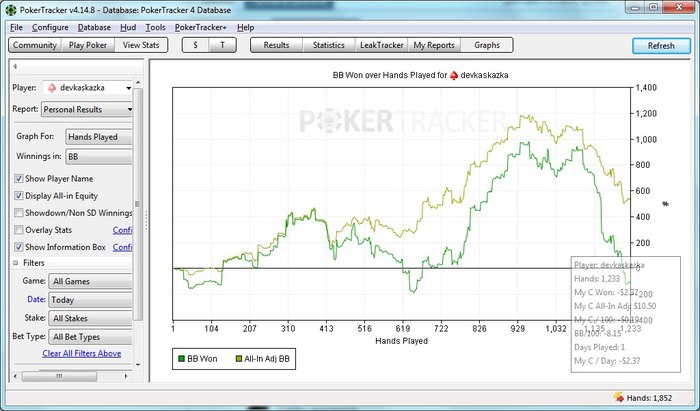The width and height of the screenshot is (700, 411).
Task: Click green BB Won legend swatch
Action: click(x=181, y=359)
